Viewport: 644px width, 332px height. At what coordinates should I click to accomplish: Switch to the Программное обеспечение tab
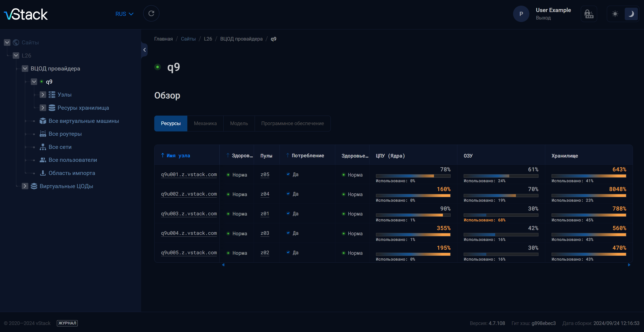tap(292, 123)
